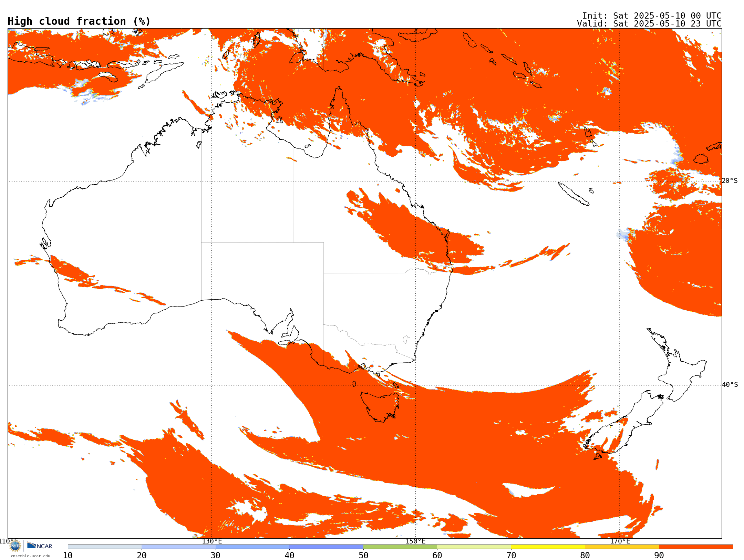Image resolution: width=744 pixels, height=560 pixels.
Task: Click the colorbar tick label 80
Action: [585, 556]
